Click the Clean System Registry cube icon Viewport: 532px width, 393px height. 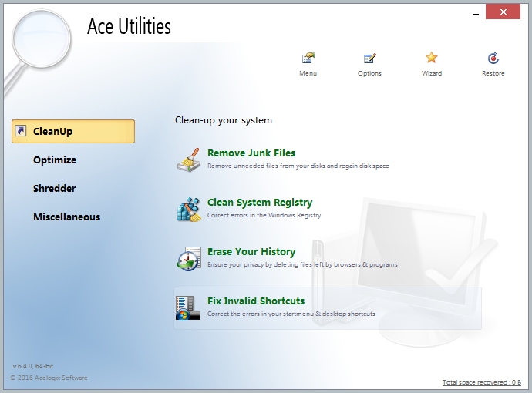pyautogui.click(x=189, y=209)
